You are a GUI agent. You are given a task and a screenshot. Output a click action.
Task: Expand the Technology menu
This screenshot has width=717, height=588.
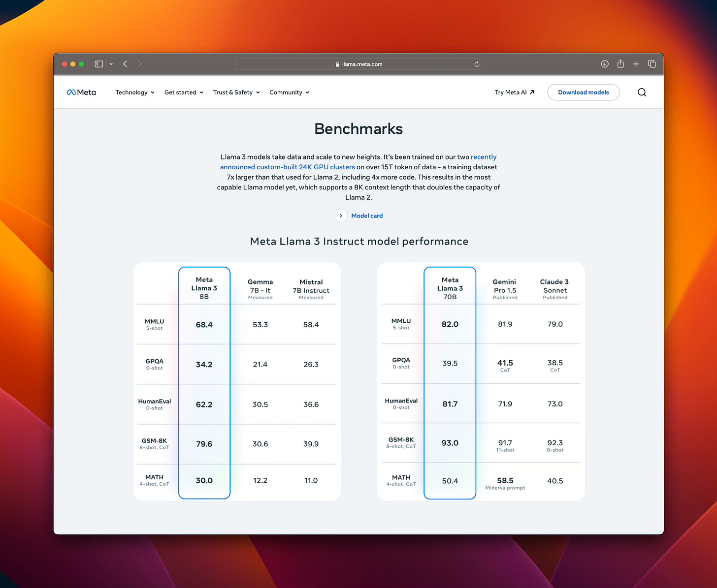tap(135, 93)
